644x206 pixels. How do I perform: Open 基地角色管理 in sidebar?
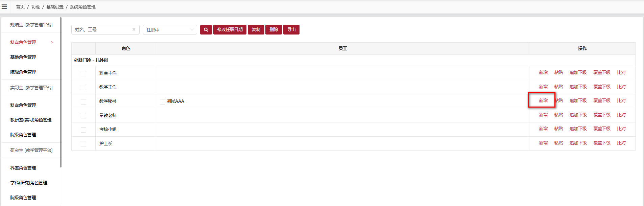click(23, 57)
